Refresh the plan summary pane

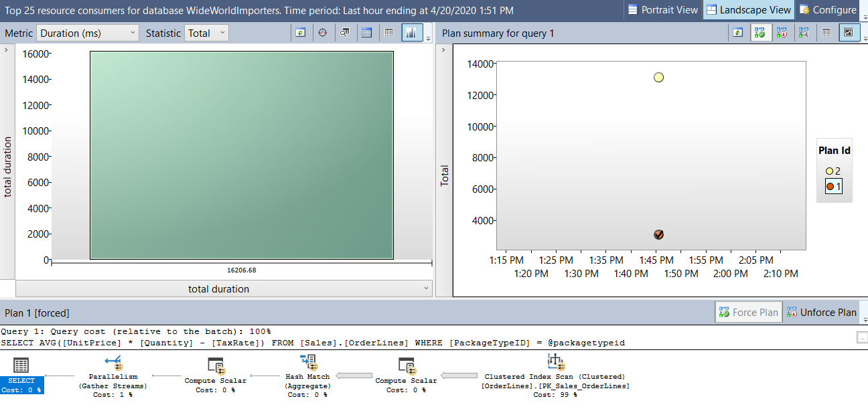coord(737,32)
